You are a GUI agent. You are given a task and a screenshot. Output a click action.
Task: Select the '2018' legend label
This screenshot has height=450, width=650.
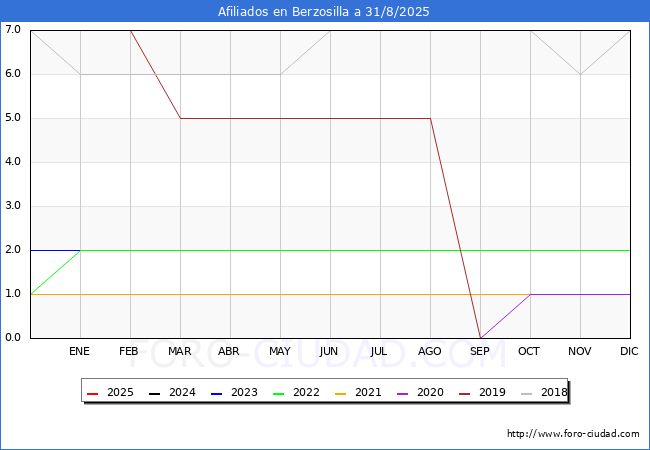pyautogui.click(x=554, y=392)
